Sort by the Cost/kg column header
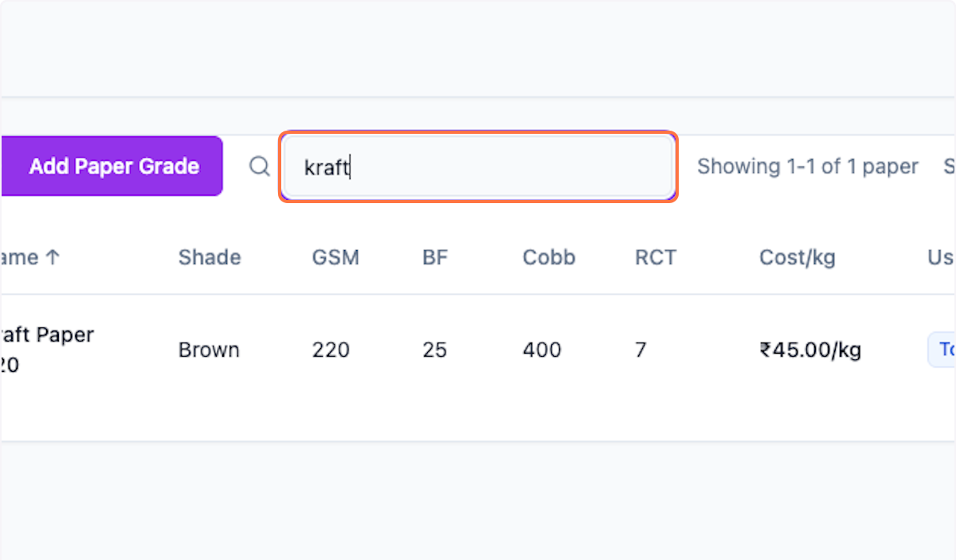 [x=797, y=257]
